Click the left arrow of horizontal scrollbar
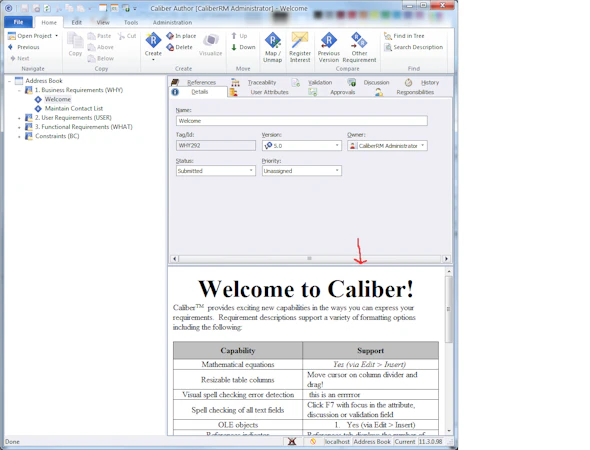590x450 pixels. (174, 259)
